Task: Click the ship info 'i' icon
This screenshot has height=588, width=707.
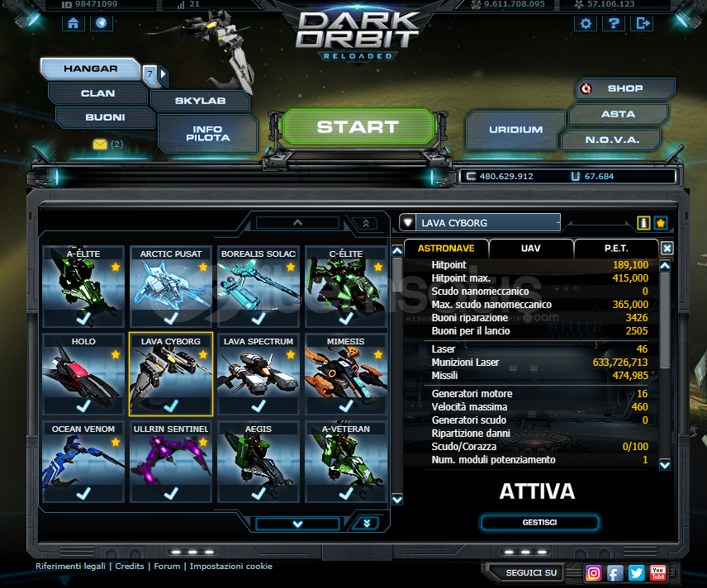Action: (x=643, y=223)
